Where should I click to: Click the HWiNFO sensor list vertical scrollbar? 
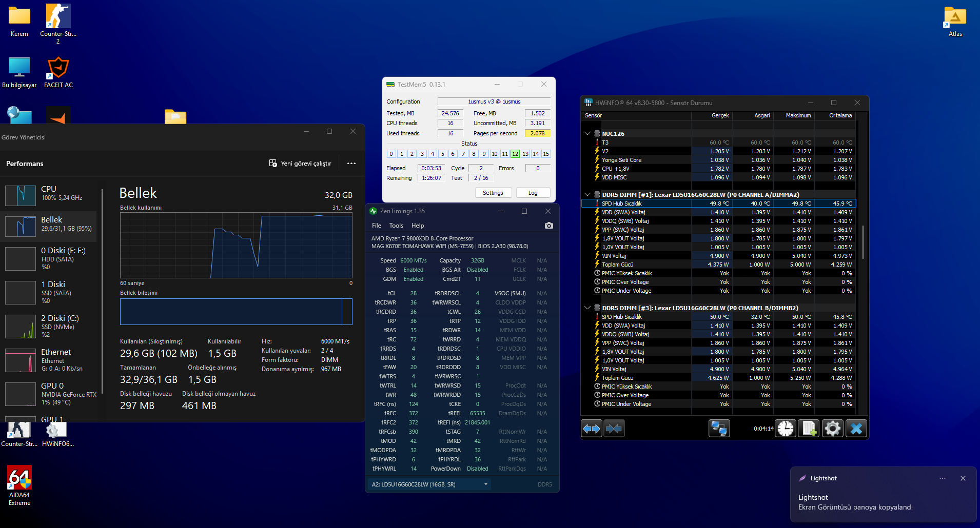863,242
